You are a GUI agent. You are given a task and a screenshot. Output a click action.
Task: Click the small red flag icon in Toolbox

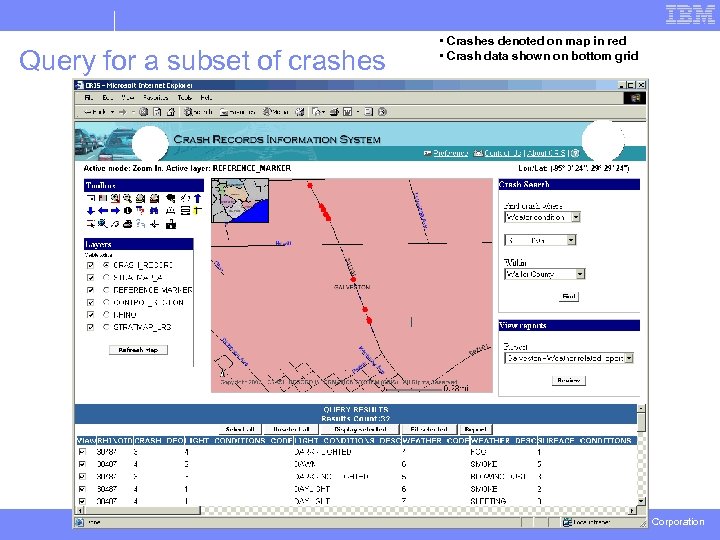pyautogui.click(x=103, y=198)
